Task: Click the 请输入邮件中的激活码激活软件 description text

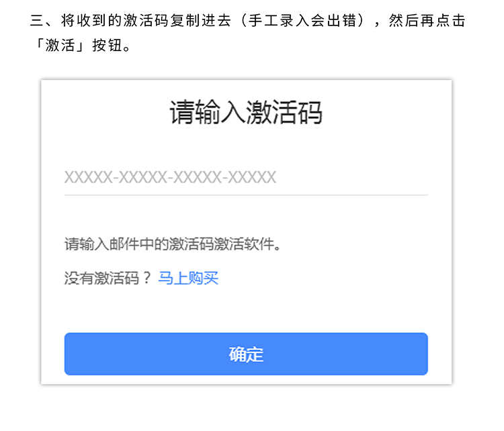Action: 173,244
